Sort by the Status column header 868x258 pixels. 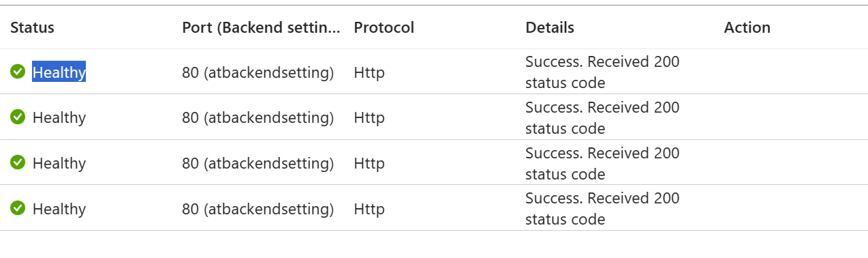tap(32, 27)
